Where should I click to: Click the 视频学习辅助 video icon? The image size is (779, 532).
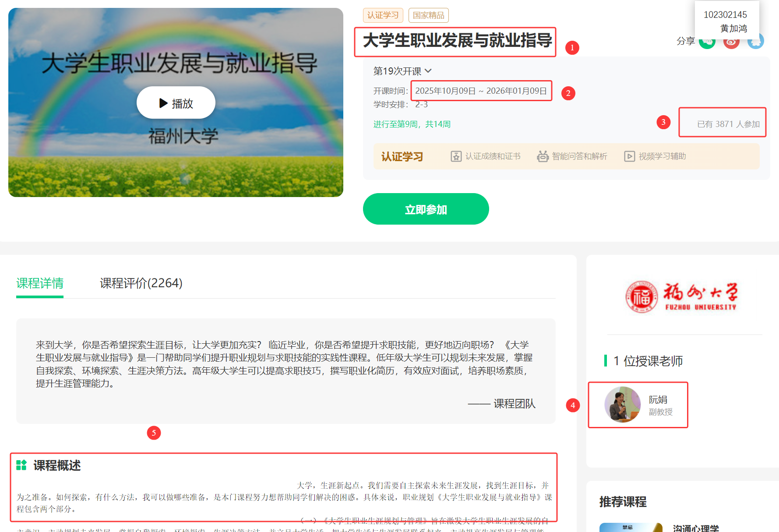(x=630, y=156)
